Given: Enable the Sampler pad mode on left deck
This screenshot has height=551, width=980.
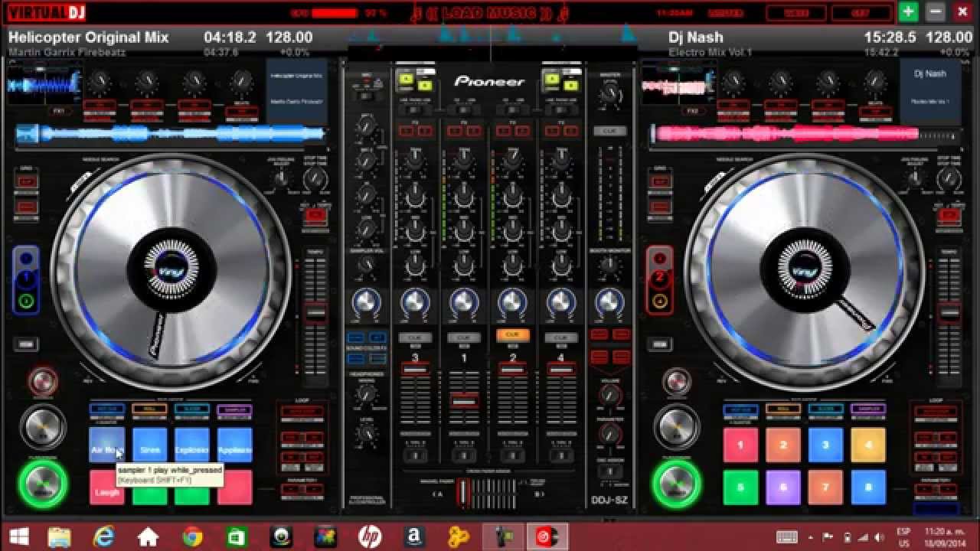Looking at the screenshot, I should [x=234, y=409].
